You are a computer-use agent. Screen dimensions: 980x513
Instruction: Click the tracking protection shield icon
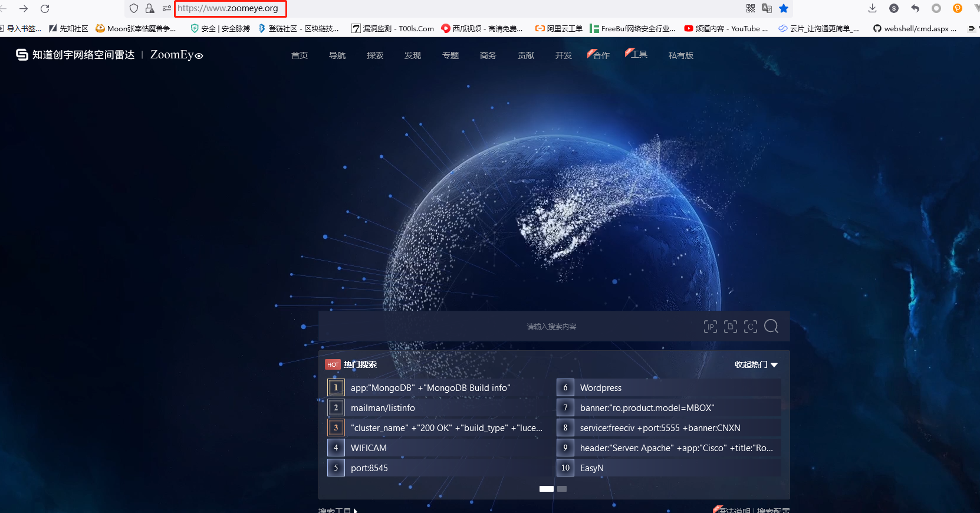(134, 8)
